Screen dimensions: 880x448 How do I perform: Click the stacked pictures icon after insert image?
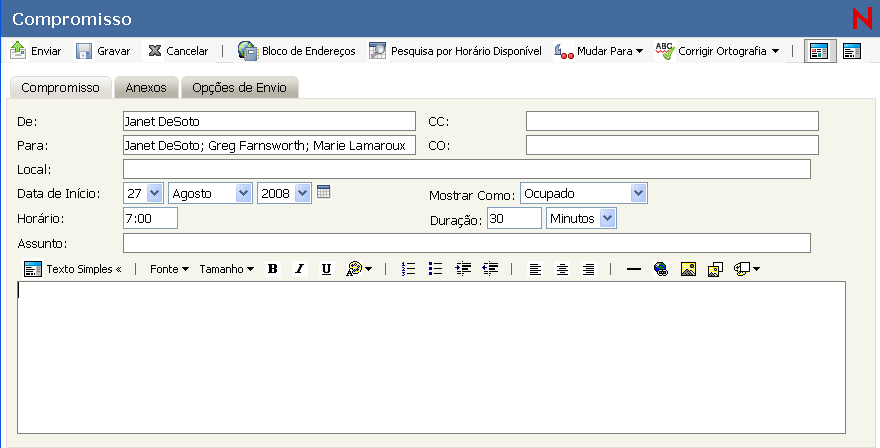point(715,269)
